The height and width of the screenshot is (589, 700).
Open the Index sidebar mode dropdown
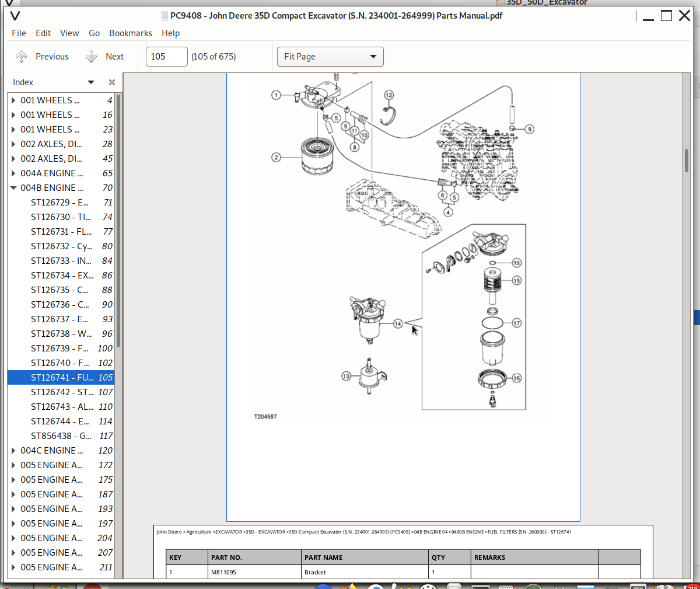pos(91,82)
